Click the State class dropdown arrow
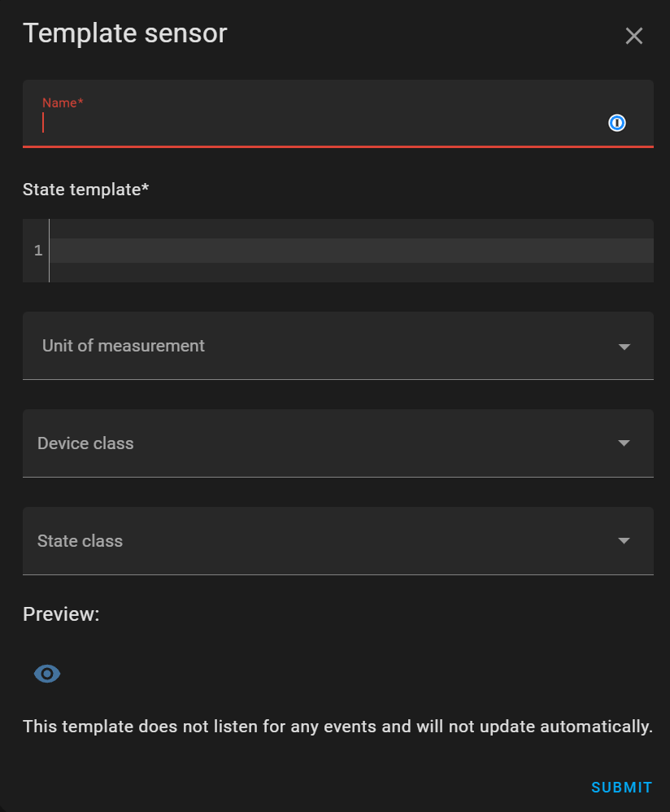Viewport: 670px width, 812px height. [x=624, y=540]
